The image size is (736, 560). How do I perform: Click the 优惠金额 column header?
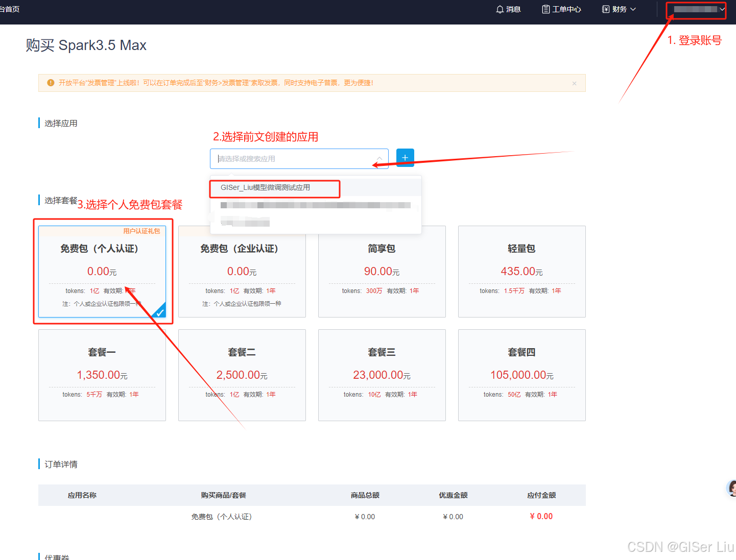[453, 495]
